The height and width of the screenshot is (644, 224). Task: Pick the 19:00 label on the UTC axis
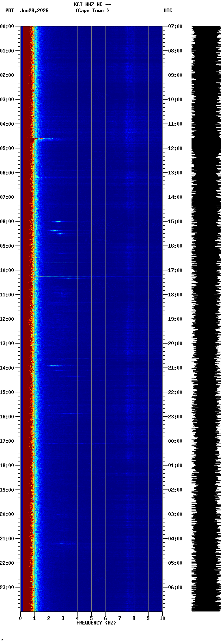(175, 319)
